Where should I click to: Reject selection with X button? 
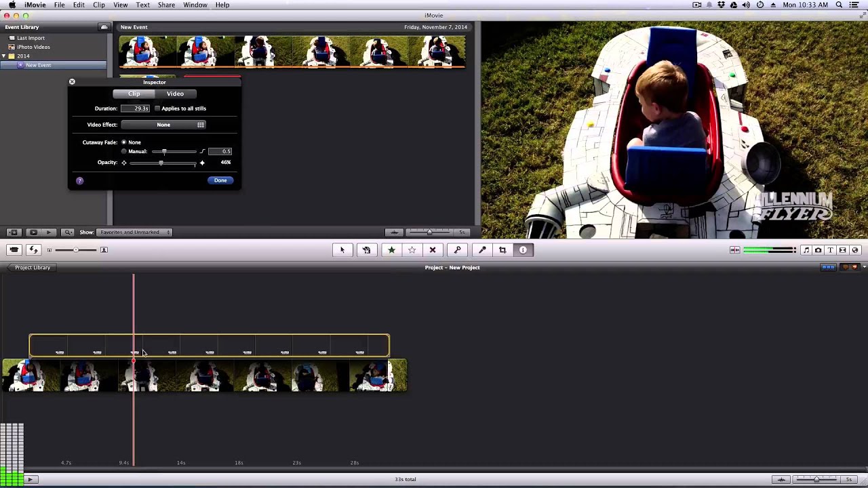(x=433, y=250)
